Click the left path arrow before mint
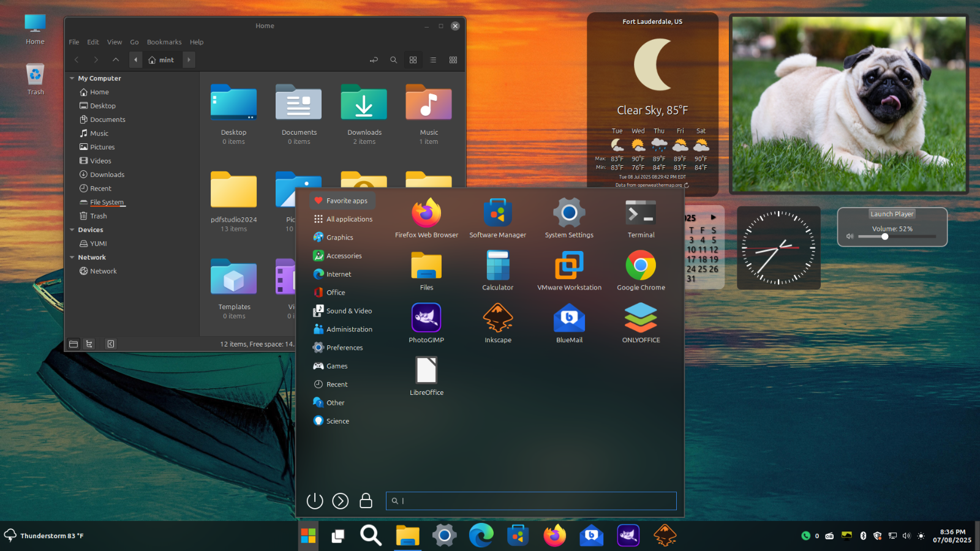Image resolution: width=980 pixels, height=551 pixels. 135,60
